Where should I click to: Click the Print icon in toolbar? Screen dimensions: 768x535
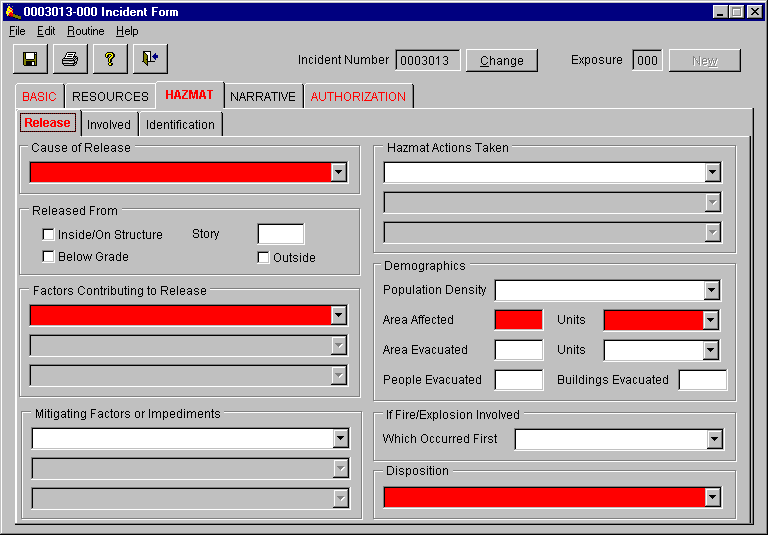71,59
